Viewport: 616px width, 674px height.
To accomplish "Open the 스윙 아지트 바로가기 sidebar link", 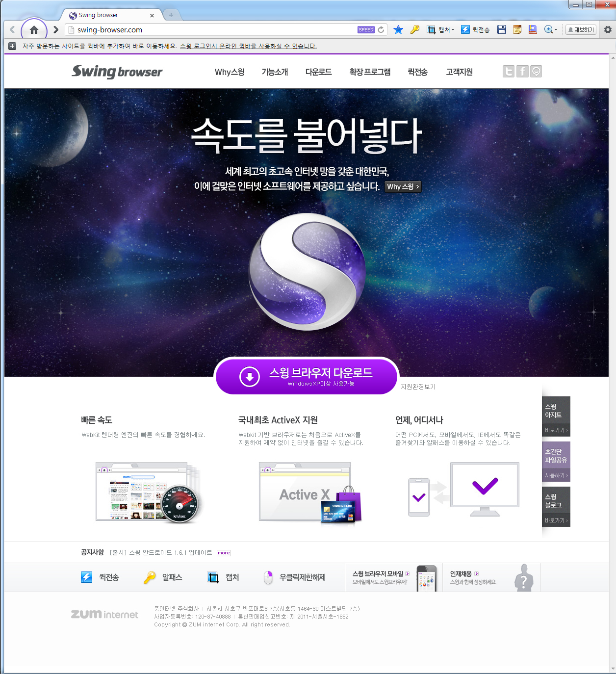I will click(x=556, y=416).
